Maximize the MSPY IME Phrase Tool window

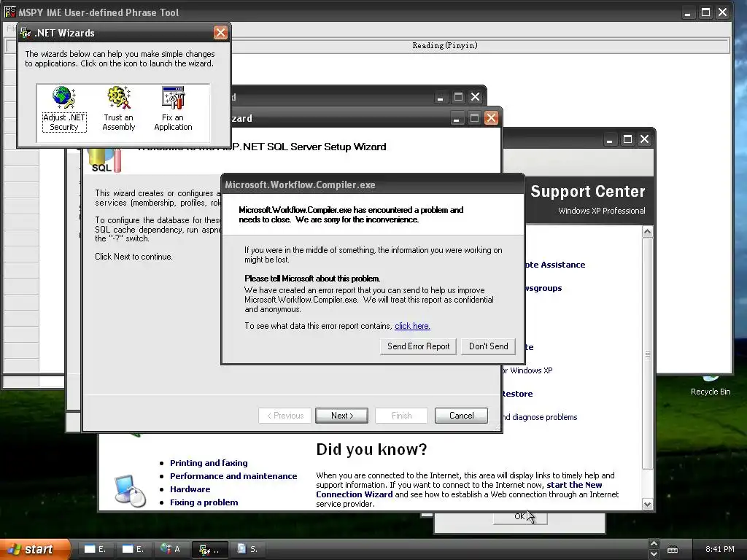pos(705,12)
